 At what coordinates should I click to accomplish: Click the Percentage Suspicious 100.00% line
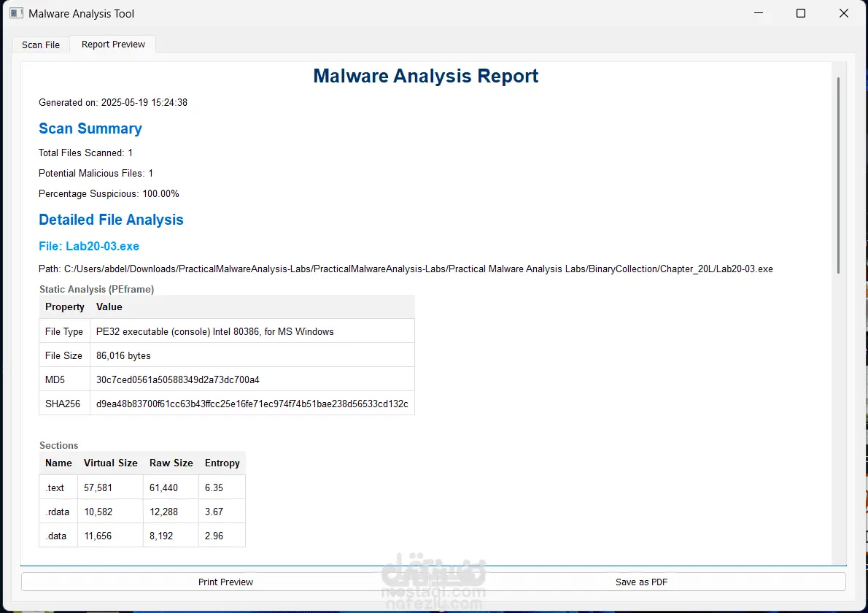pyautogui.click(x=109, y=194)
